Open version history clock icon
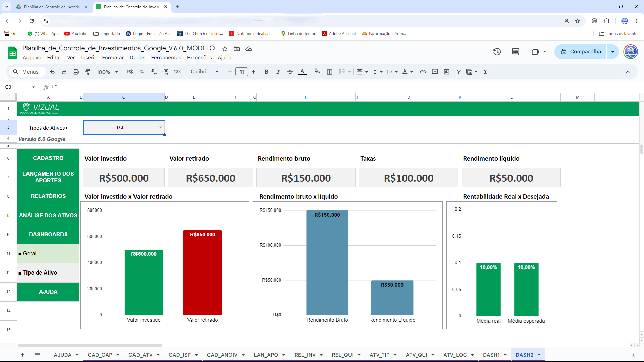This screenshot has height=362, width=644. [497, 52]
